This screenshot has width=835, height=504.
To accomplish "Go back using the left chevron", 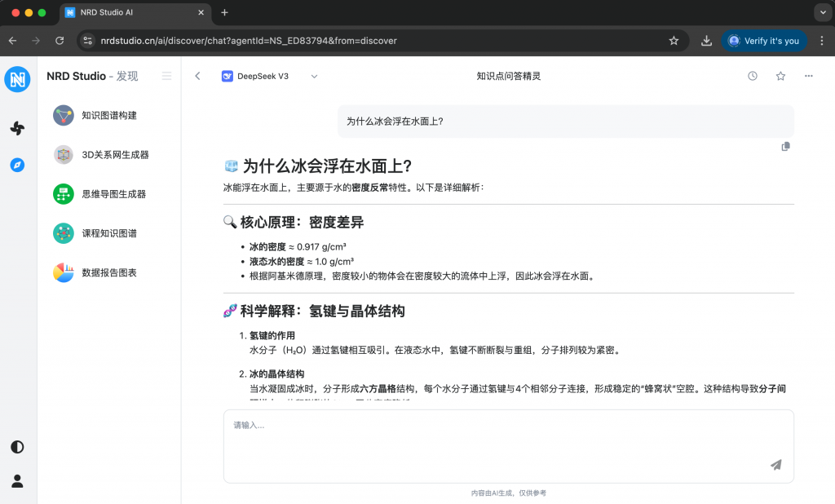I will tap(197, 76).
